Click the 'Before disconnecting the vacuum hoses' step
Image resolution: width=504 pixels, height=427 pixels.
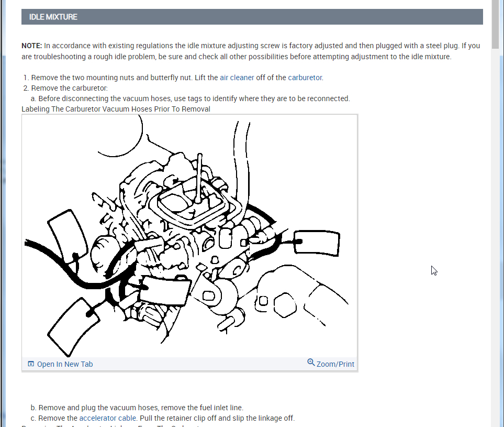coord(194,98)
